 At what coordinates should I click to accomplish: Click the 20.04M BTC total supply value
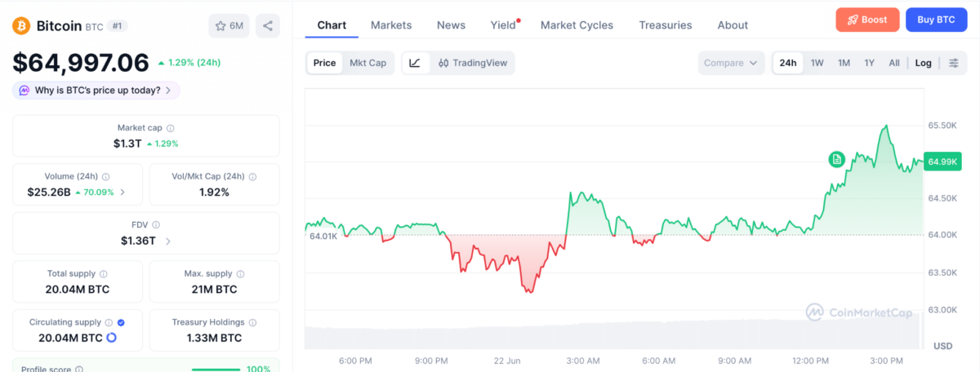pyautogui.click(x=78, y=290)
